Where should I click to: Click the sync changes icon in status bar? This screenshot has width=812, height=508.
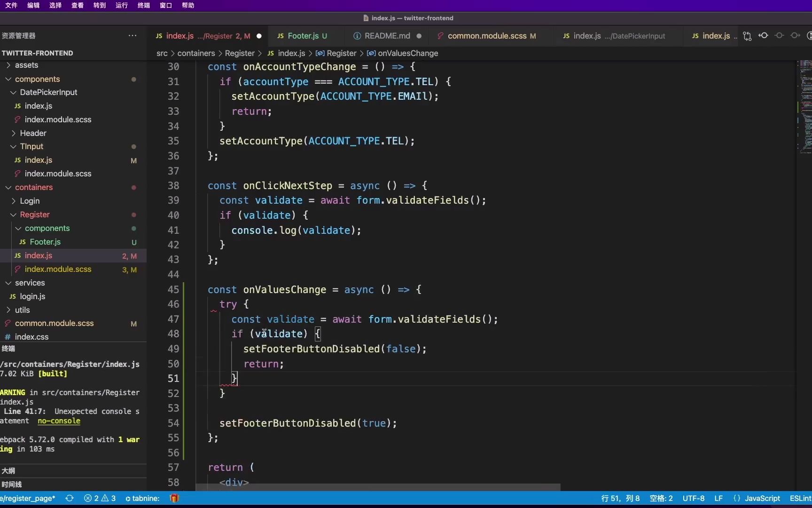click(x=70, y=498)
